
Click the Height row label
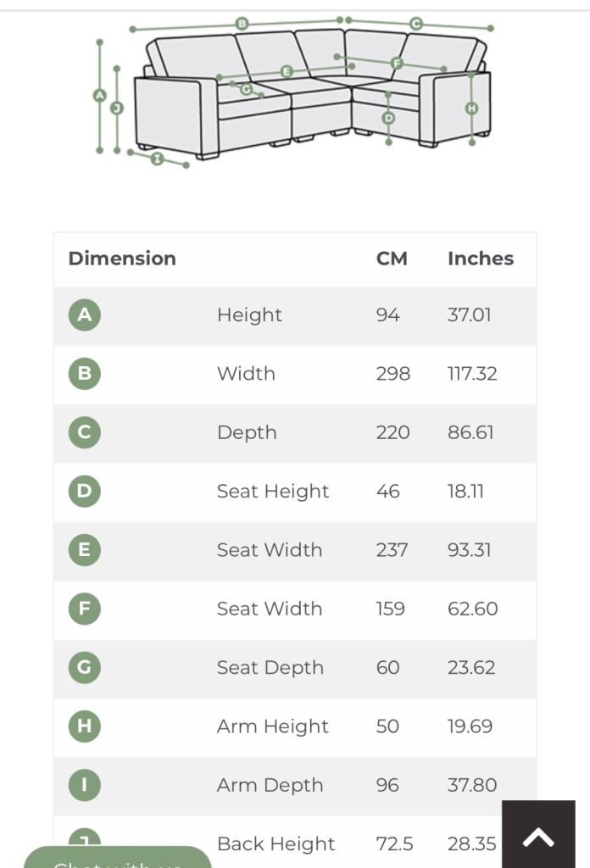[249, 315]
